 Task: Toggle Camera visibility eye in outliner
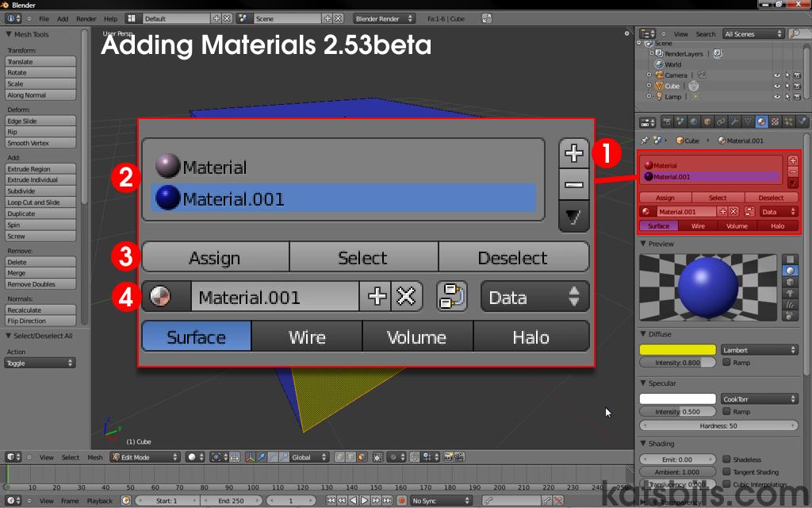tap(777, 75)
